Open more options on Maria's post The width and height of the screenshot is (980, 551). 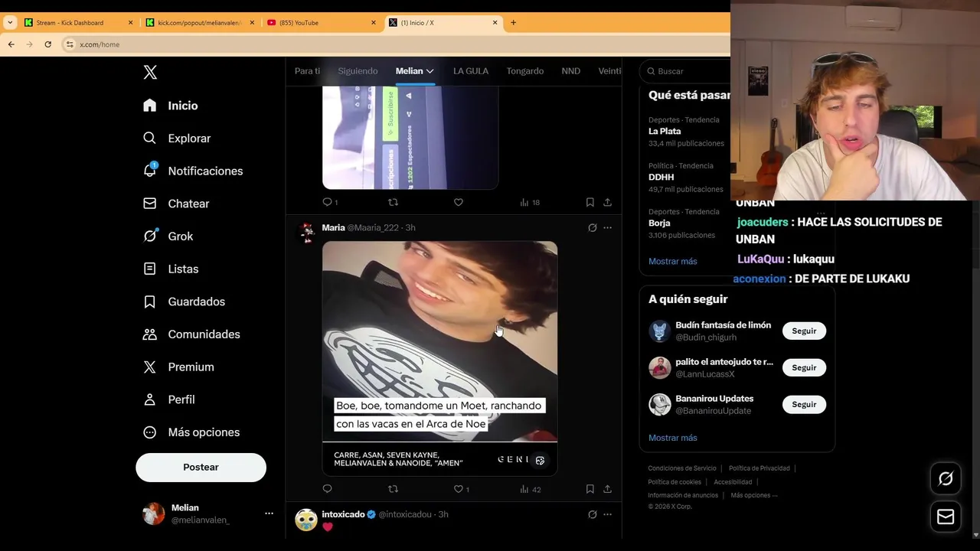[607, 228]
